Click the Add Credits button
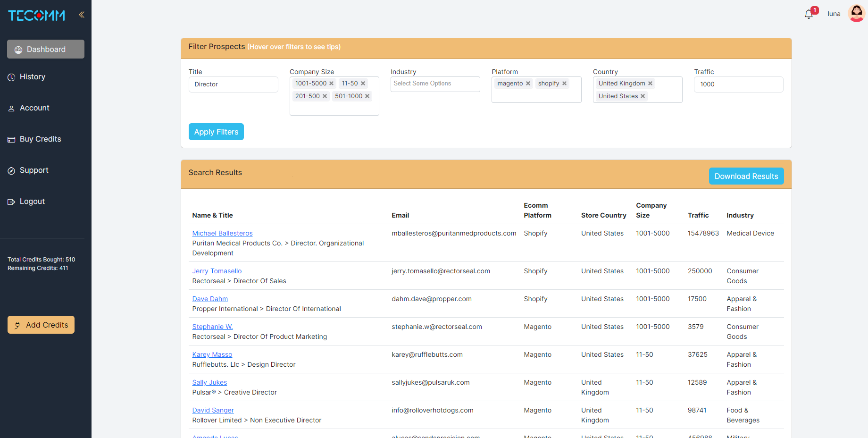Image resolution: width=868 pixels, height=438 pixels. [x=41, y=325]
